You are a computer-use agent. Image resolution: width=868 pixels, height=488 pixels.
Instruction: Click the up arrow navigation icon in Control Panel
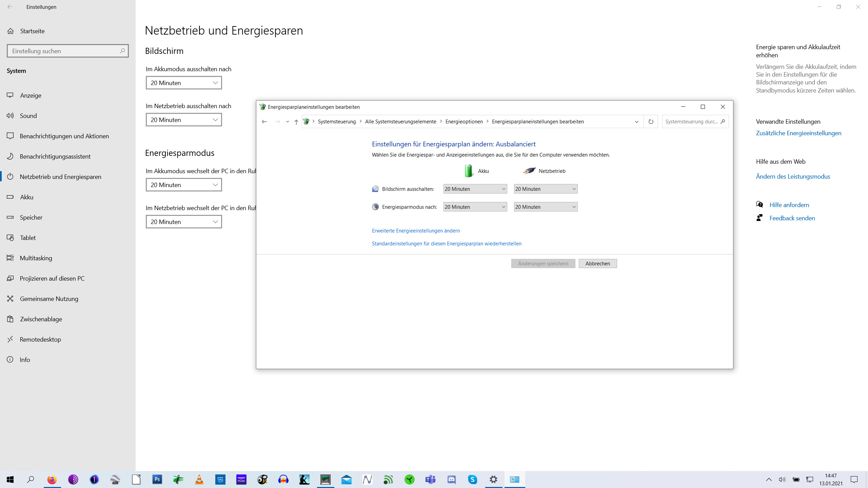[296, 122]
